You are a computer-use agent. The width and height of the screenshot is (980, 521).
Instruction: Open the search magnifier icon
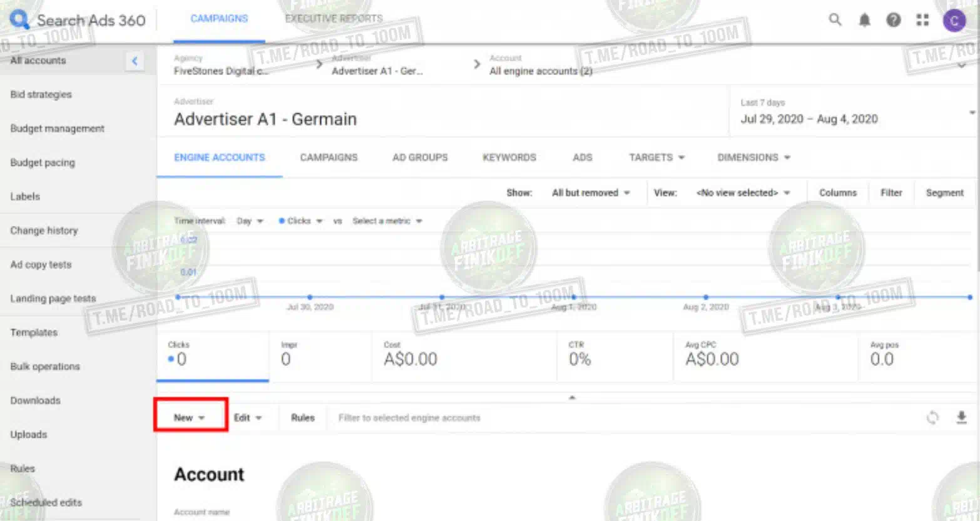[x=835, y=20]
